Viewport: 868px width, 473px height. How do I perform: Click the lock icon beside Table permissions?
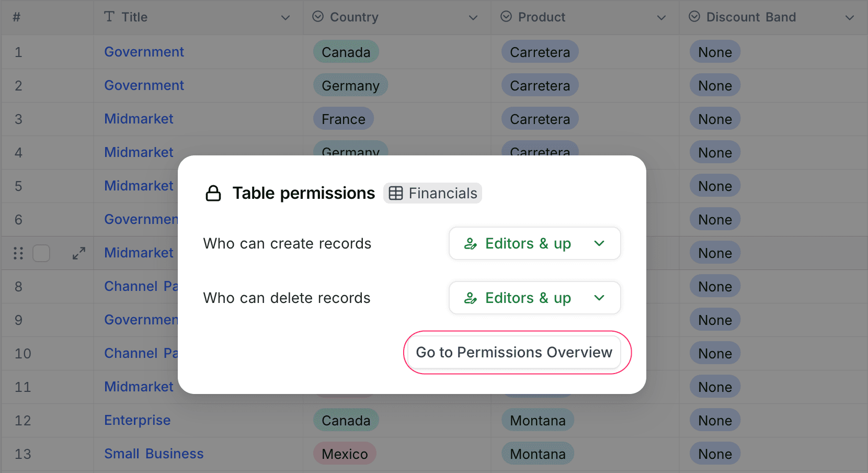(213, 193)
